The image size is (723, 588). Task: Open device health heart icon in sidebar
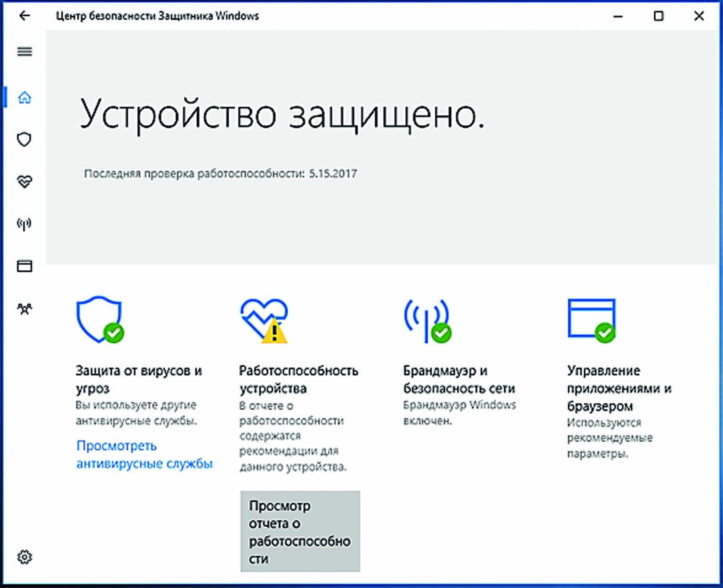coord(24,181)
